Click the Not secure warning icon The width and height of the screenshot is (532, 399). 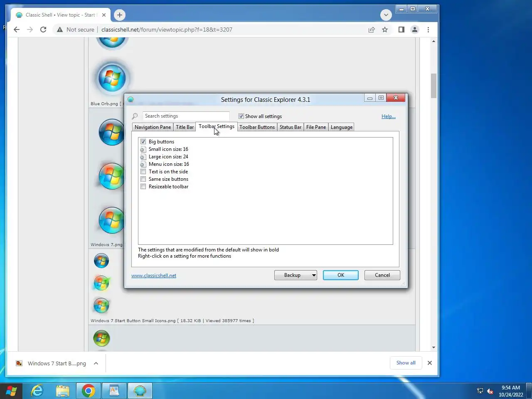pyautogui.click(x=60, y=30)
